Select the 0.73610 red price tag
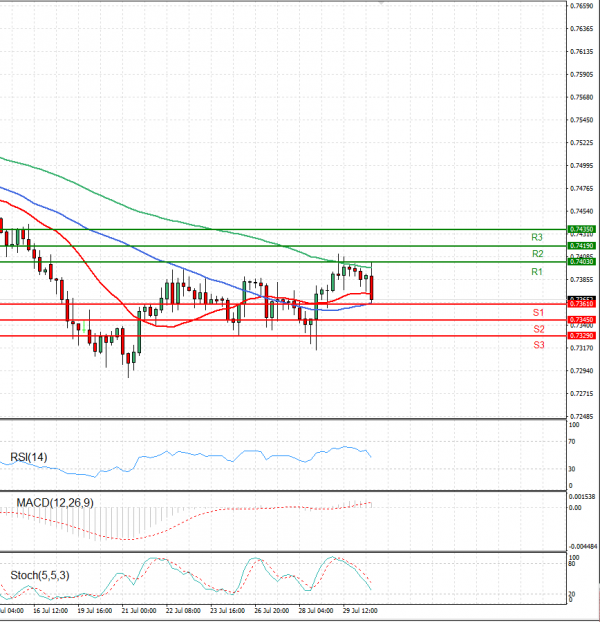This screenshot has width=600, height=622. (x=582, y=304)
